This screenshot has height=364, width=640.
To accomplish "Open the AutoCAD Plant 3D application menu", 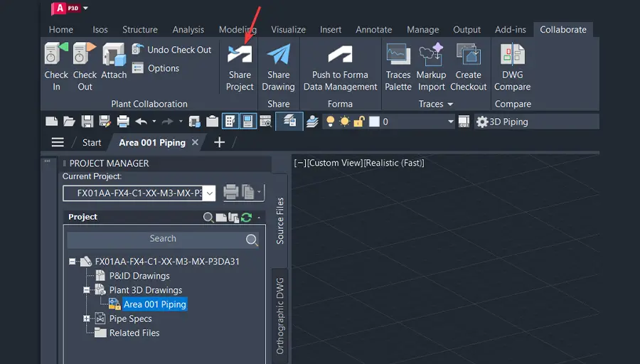I will click(70, 8).
